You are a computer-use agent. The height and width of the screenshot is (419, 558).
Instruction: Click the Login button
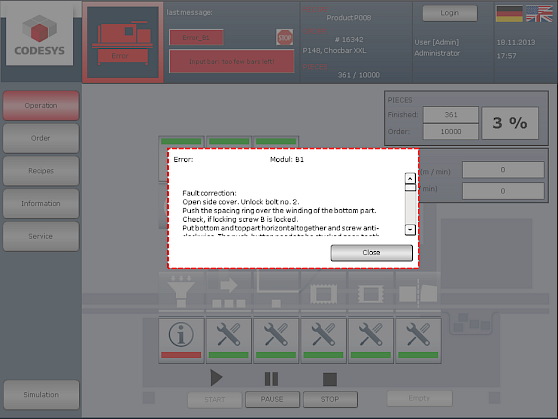(450, 13)
